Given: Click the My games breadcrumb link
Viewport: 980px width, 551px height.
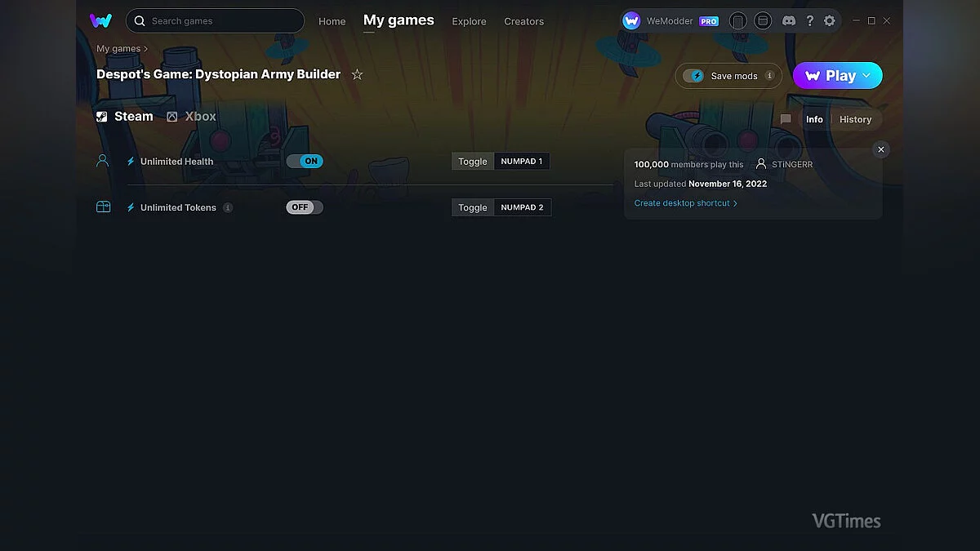Looking at the screenshot, I should tap(118, 49).
